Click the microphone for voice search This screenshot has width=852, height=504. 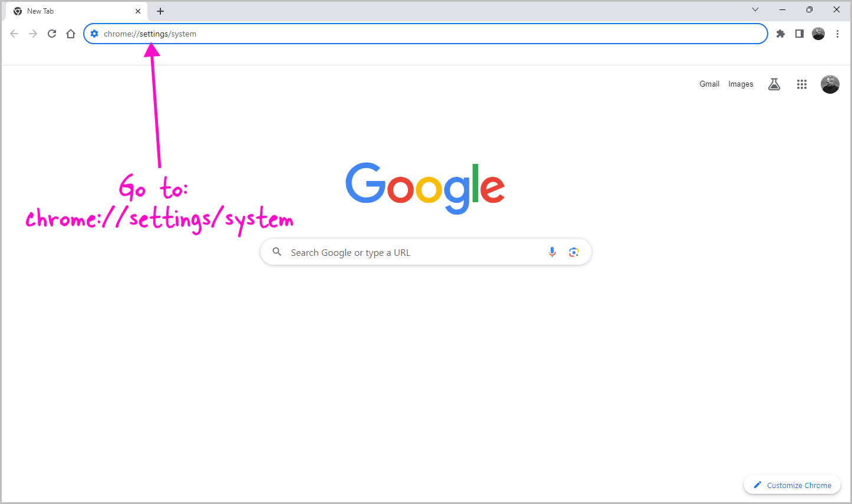[552, 252]
